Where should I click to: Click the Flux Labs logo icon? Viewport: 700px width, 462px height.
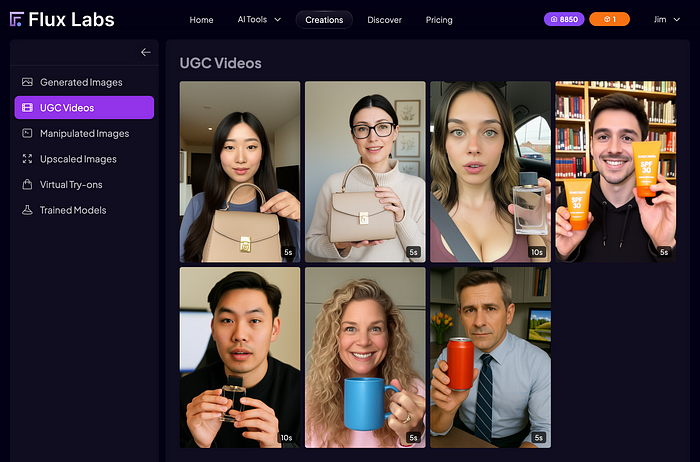pos(17,20)
